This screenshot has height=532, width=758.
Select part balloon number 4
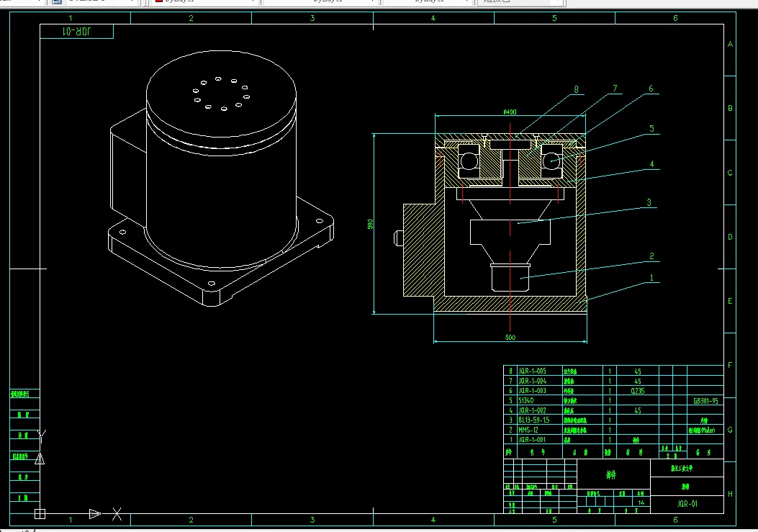pyautogui.click(x=651, y=164)
